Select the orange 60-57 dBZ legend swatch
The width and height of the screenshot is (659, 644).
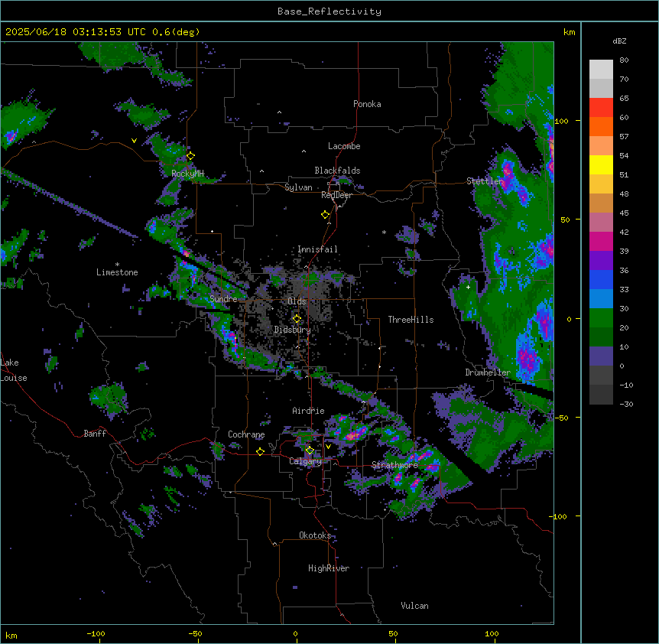(x=601, y=126)
